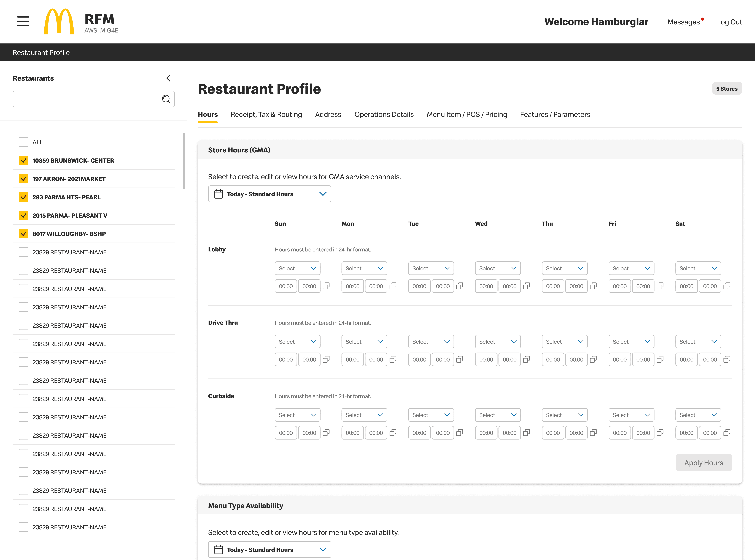Uncheck 10859 BRUNSWICK- CENTER restaurant
This screenshot has height=560, width=755.
tap(23, 160)
